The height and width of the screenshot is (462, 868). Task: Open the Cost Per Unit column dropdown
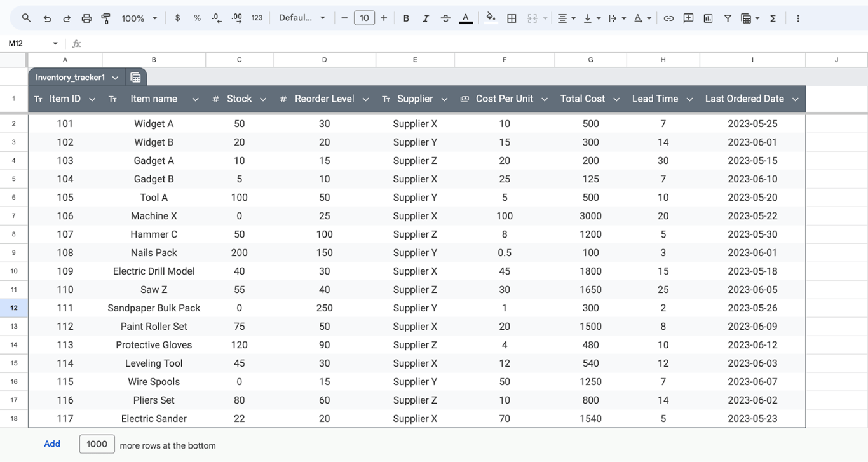545,99
